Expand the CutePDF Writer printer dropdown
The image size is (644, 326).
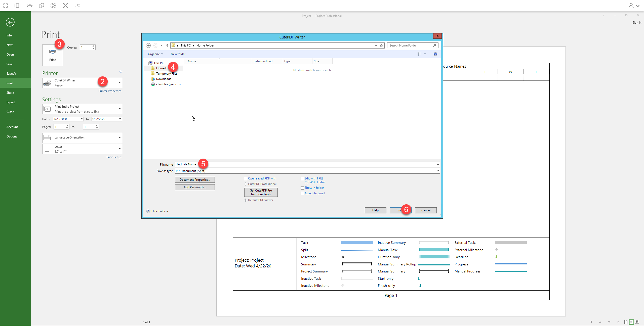119,83
